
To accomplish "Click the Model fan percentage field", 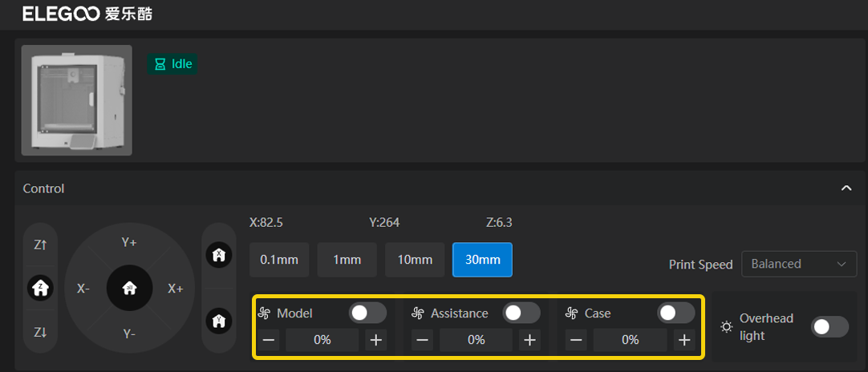I will tap(322, 340).
